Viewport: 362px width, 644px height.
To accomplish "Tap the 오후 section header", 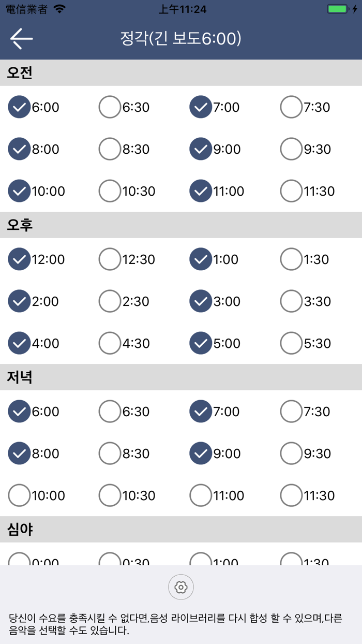I will click(20, 225).
